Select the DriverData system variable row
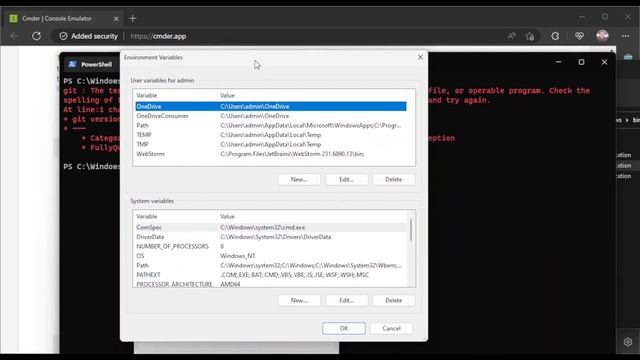The width and height of the screenshot is (640, 360). pos(271,237)
